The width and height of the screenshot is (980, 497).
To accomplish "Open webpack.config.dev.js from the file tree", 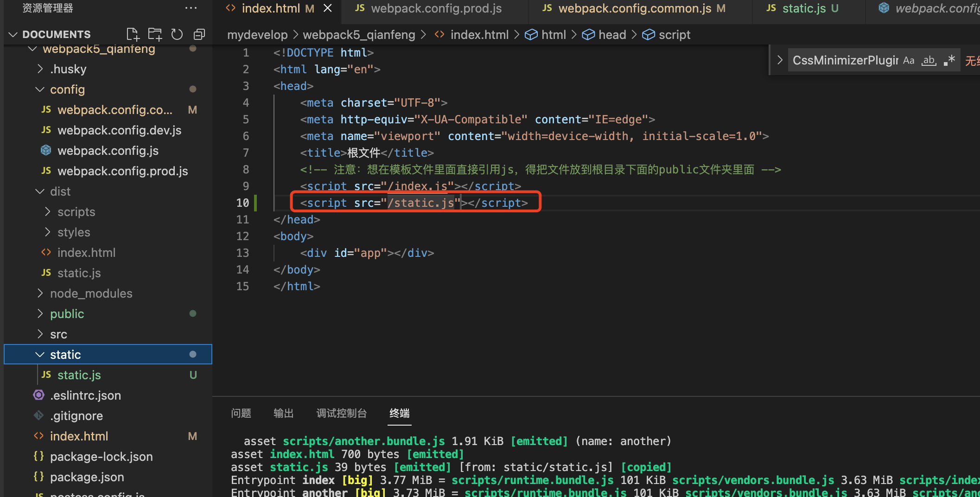I will (x=119, y=130).
